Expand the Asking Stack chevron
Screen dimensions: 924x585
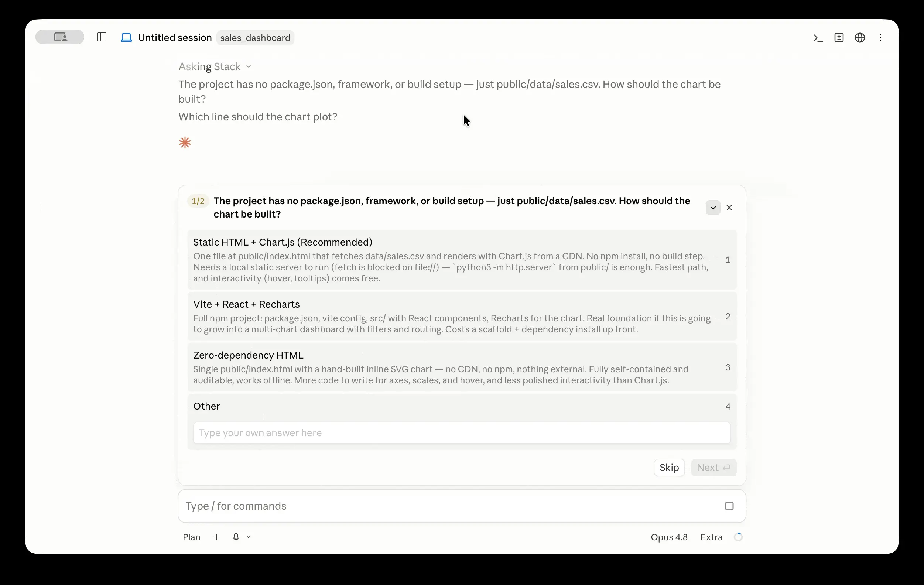click(249, 67)
